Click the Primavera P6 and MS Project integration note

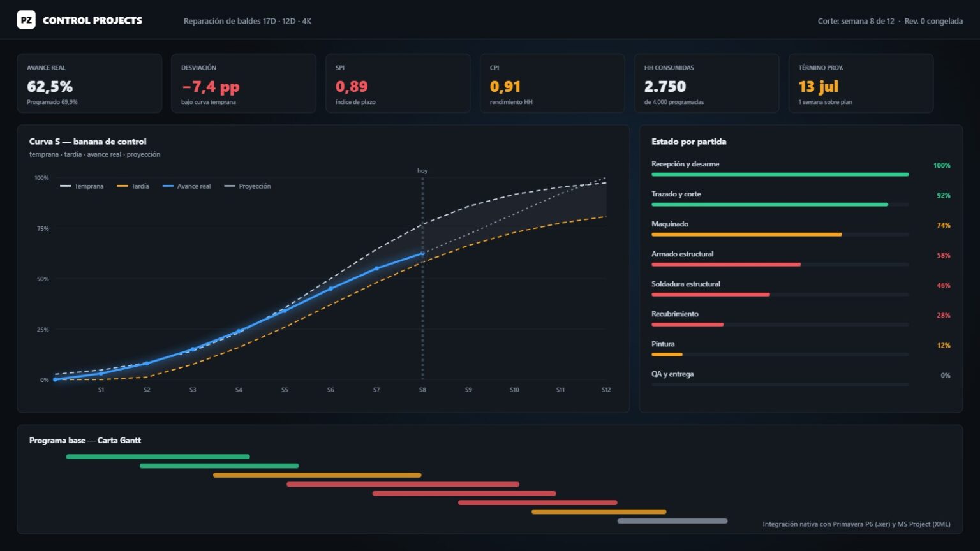[856, 524]
